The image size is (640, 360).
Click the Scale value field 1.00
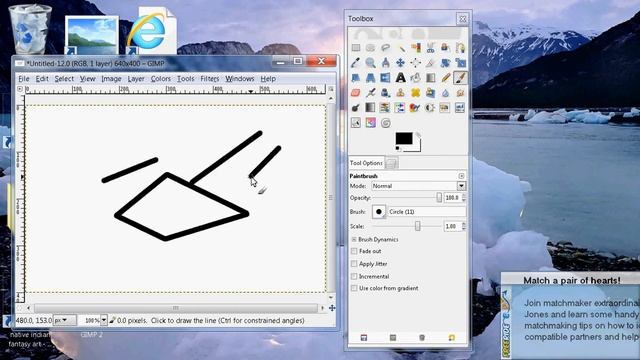[452, 226]
